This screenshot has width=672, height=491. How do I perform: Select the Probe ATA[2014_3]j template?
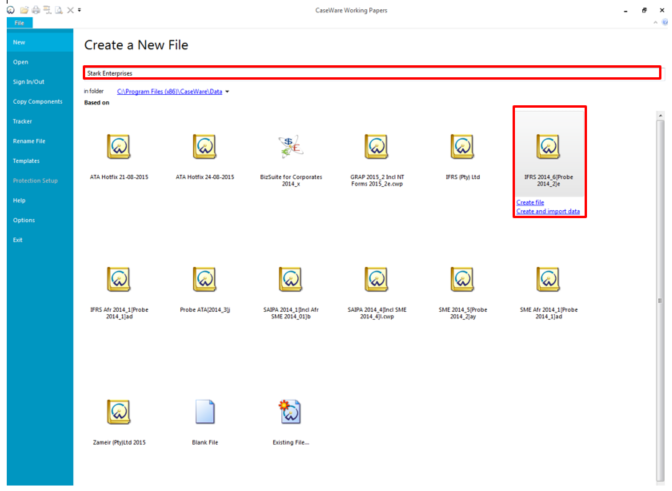205,290
